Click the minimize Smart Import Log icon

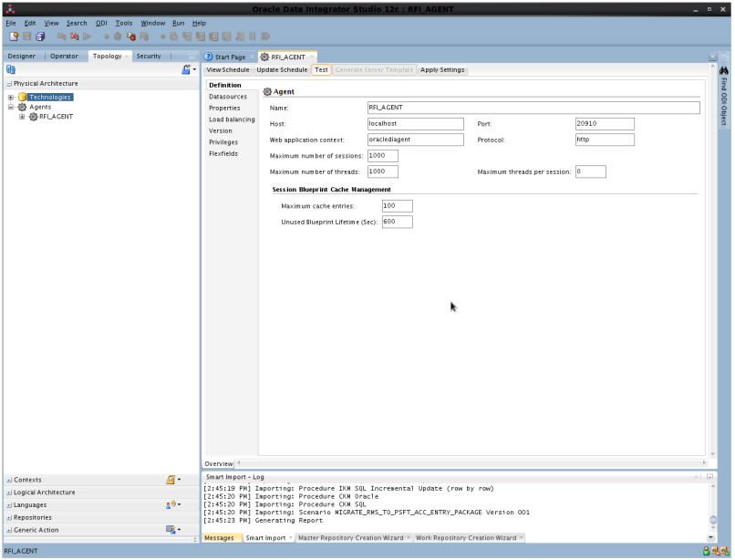[709, 477]
